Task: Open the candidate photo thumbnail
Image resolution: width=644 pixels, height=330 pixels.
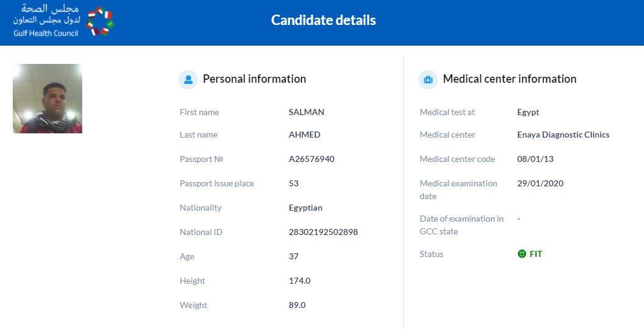Action: pos(48,99)
